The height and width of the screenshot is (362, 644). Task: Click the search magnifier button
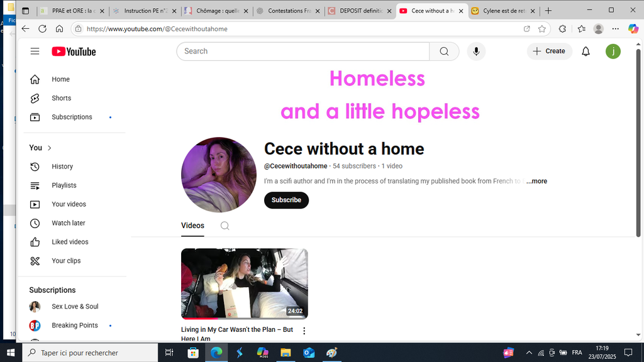point(444,52)
